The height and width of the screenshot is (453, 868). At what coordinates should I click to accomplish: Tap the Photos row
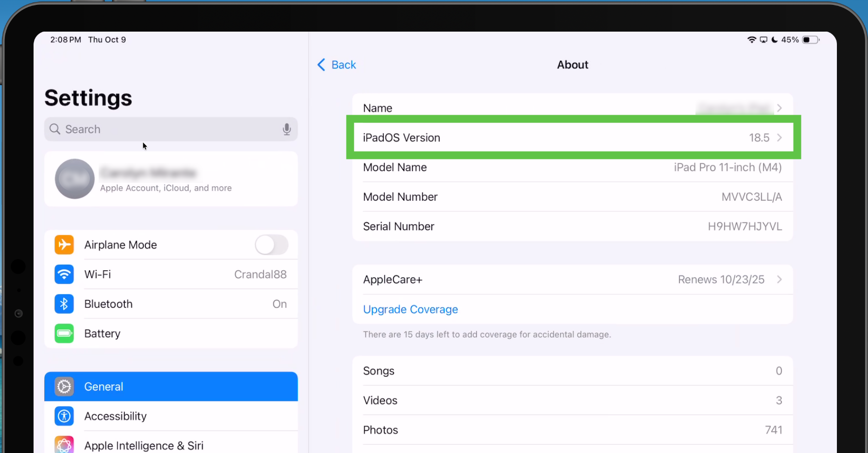pos(573,430)
